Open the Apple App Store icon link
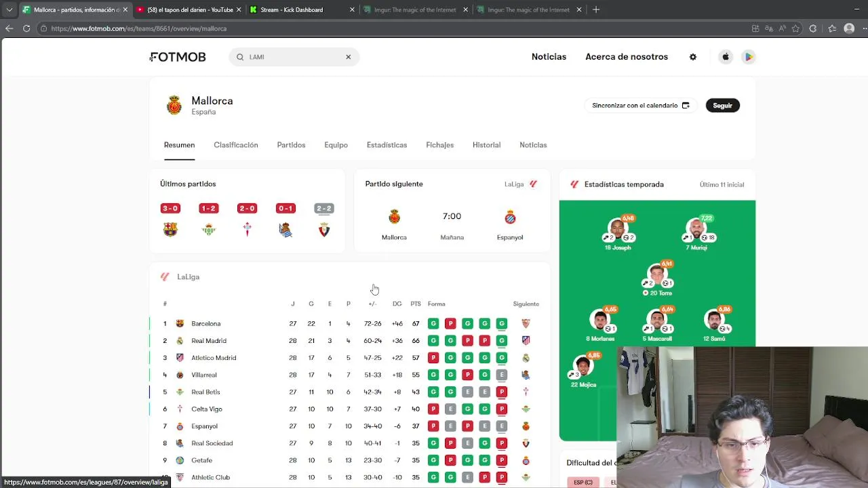This screenshot has width=868, height=488. tap(726, 57)
